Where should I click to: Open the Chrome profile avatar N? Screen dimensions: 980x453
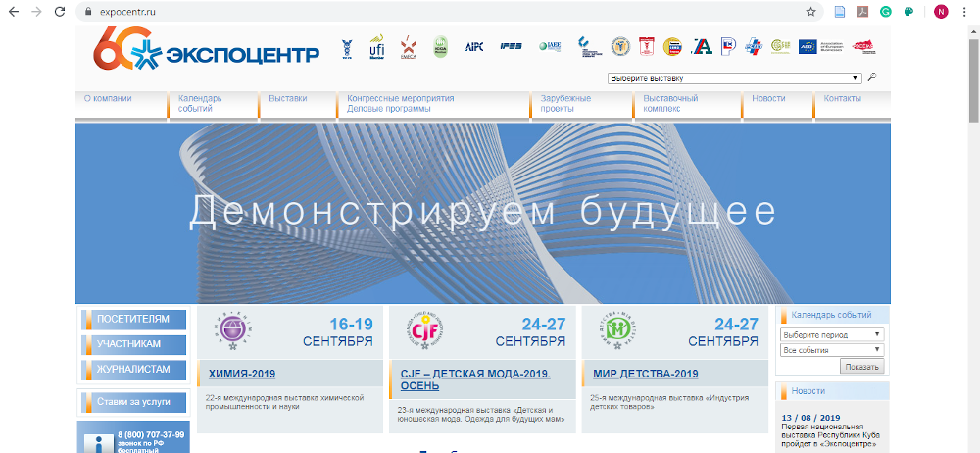(x=941, y=11)
